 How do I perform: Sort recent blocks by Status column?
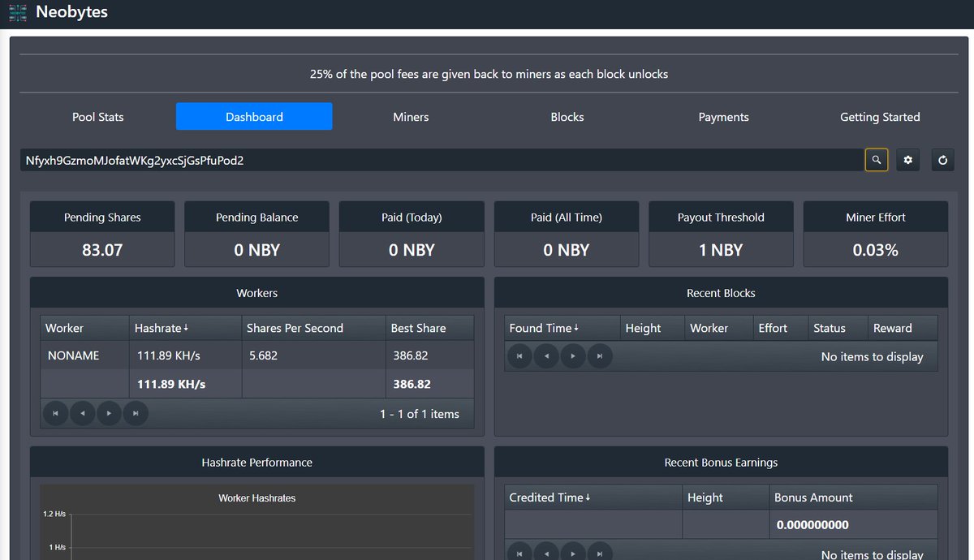838,328
